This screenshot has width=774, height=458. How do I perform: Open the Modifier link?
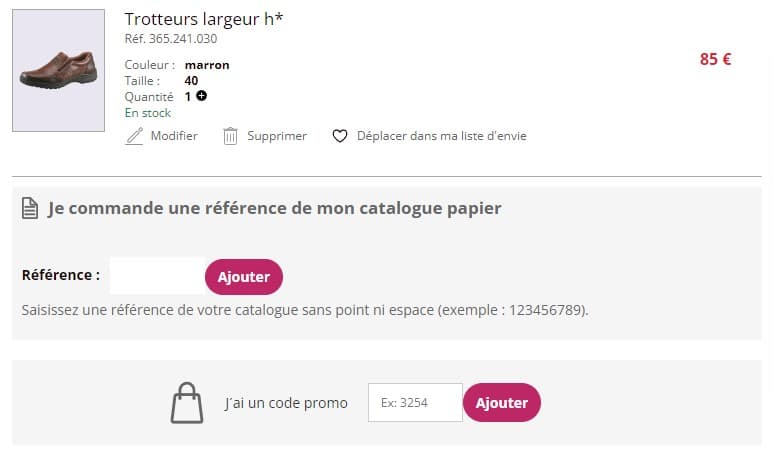[174, 136]
